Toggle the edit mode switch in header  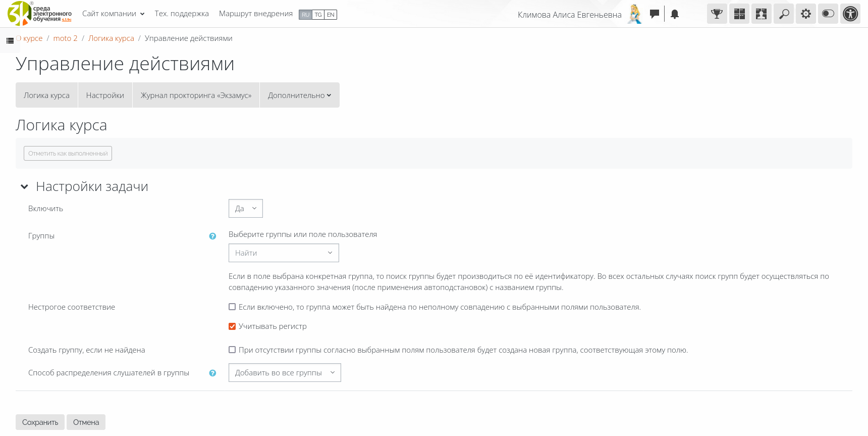828,14
